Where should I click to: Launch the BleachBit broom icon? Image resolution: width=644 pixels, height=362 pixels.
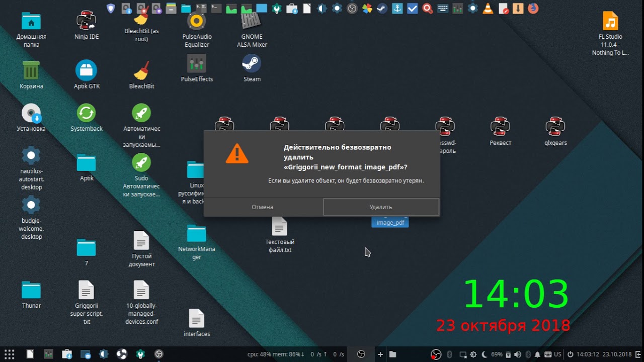(x=142, y=70)
